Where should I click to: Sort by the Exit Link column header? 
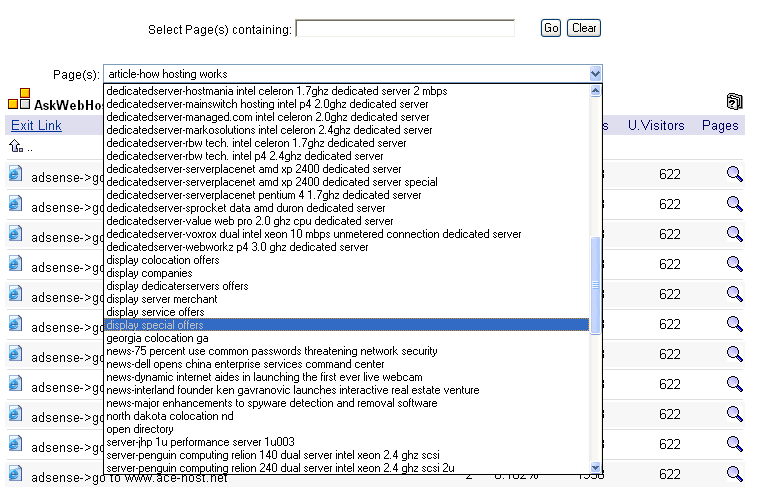click(36, 125)
